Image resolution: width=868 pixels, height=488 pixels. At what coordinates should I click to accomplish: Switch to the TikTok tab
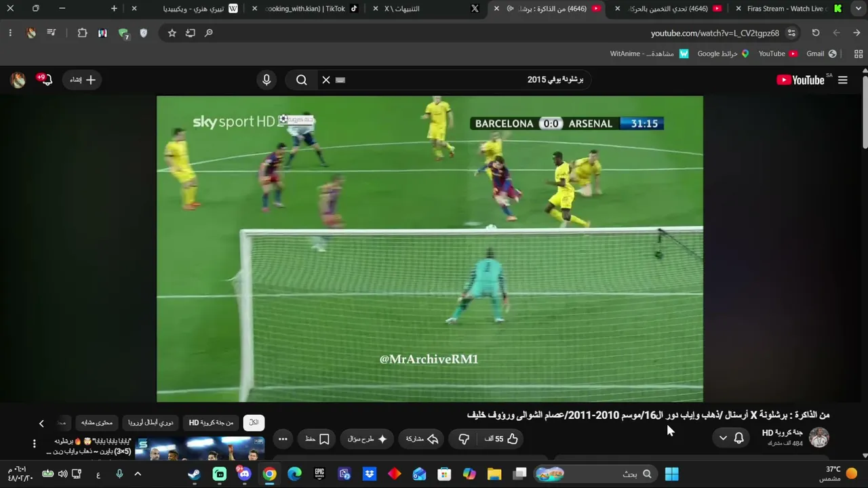tap(304, 9)
